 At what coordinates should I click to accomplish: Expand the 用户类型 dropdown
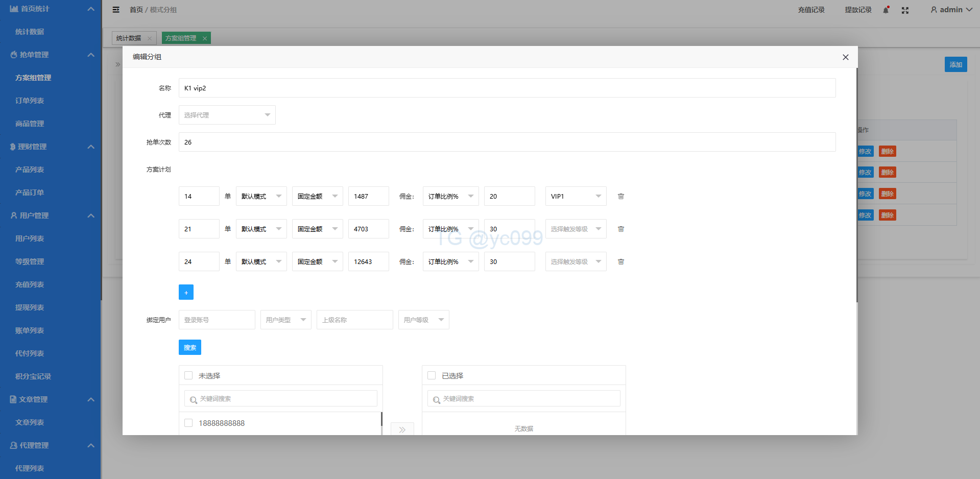point(285,320)
